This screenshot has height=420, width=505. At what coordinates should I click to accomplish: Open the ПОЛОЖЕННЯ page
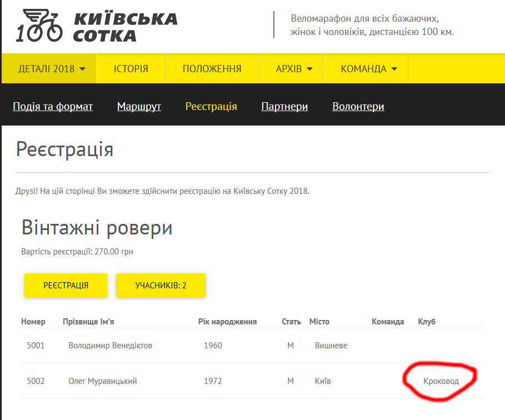point(212,69)
